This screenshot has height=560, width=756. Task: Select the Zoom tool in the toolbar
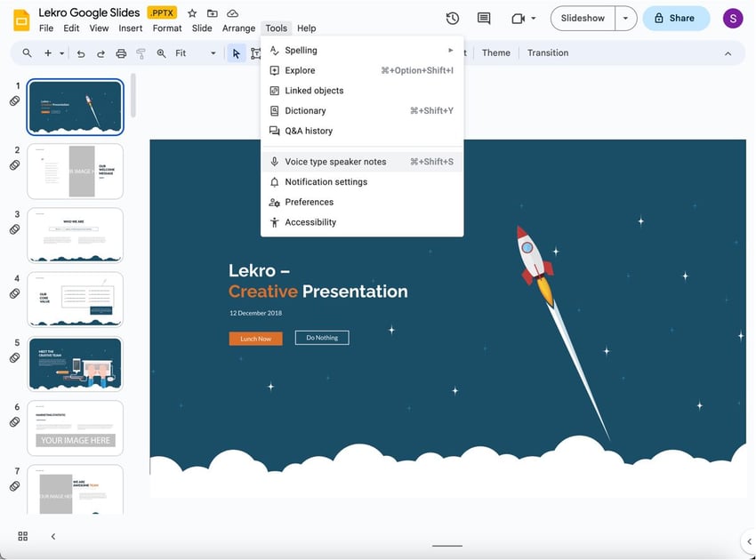[x=160, y=52]
